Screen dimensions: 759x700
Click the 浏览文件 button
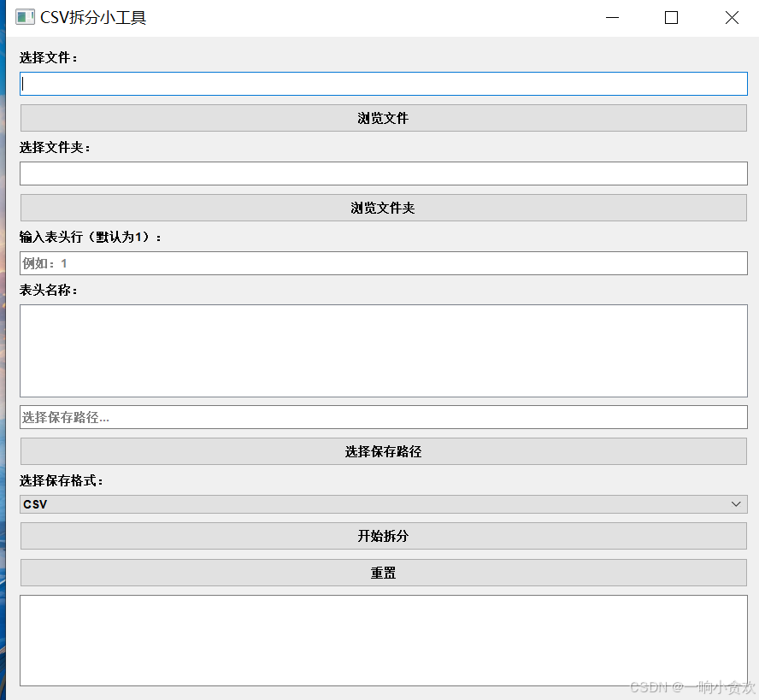tap(384, 118)
